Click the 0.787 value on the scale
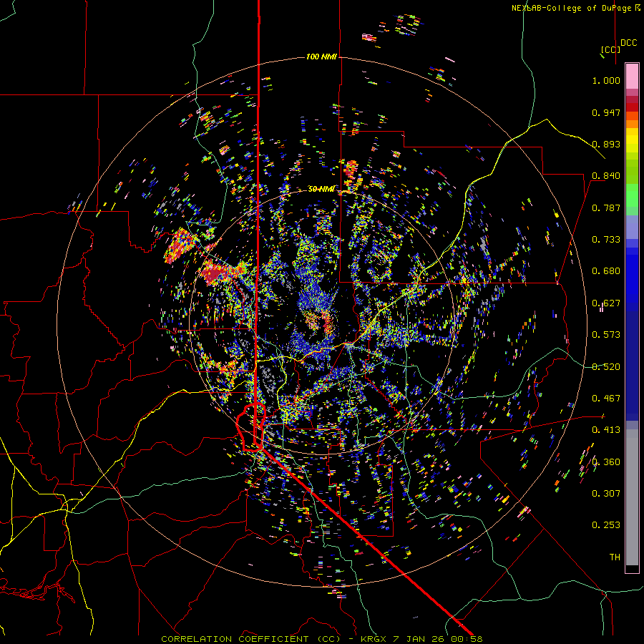 click(x=606, y=208)
